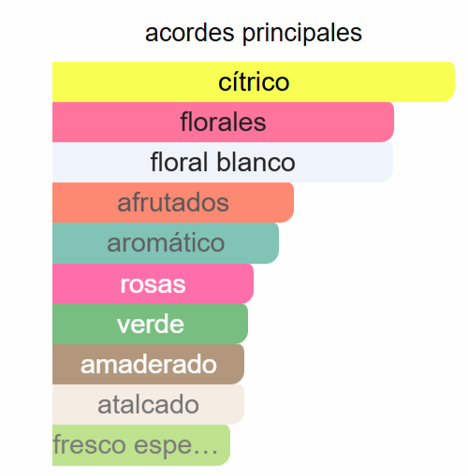The height and width of the screenshot is (476, 468).
Task: Click the atalcado accord bar
Action: tap(148, 404)
